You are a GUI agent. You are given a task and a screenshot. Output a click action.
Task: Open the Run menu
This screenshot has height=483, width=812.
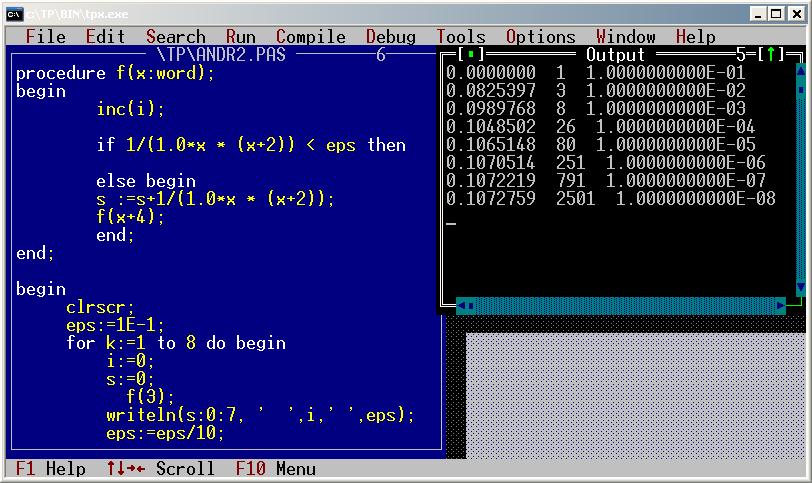point(240,37)
